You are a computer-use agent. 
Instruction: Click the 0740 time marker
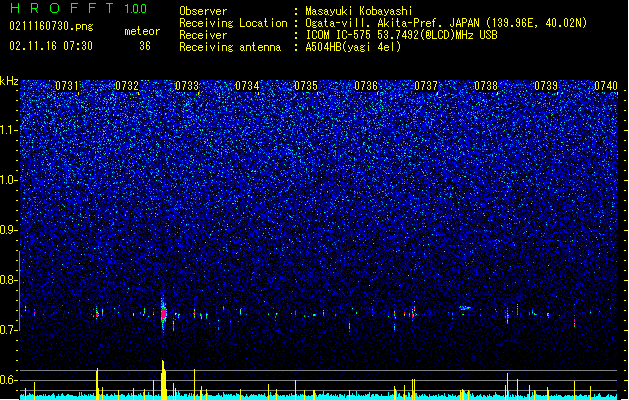(x=606, y=86)
